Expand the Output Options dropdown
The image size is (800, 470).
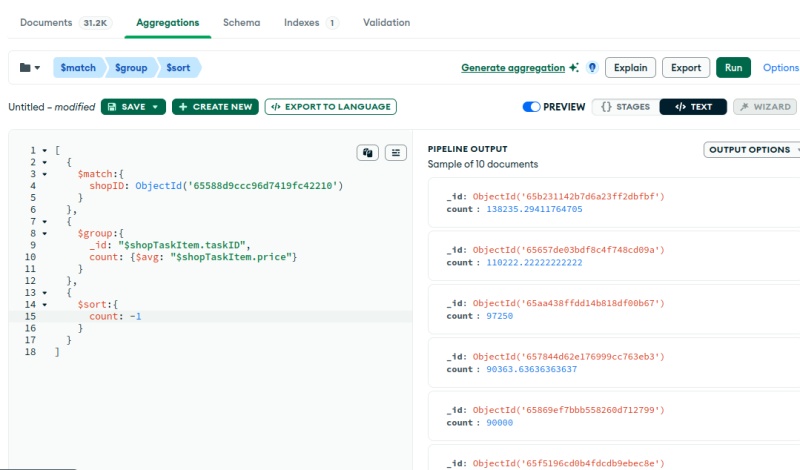(752, 150)
